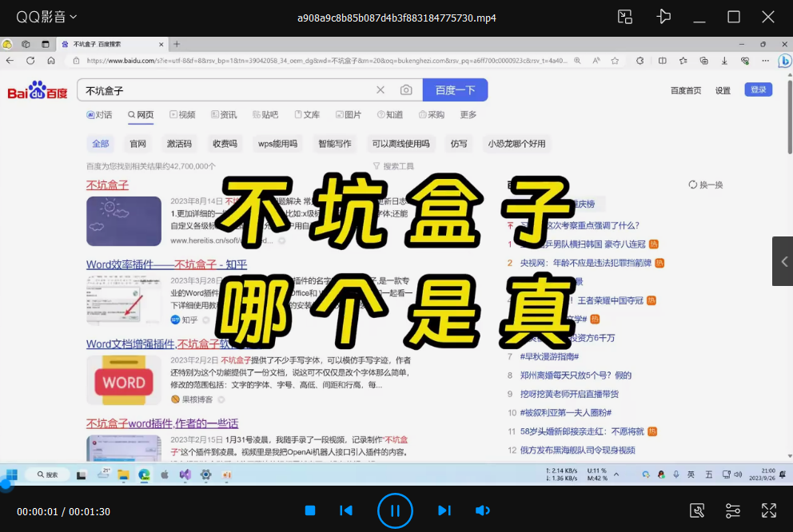The height and width of the screenshot is (532, 793).
Task: Show hidden system tray icons
Action: 616,474
